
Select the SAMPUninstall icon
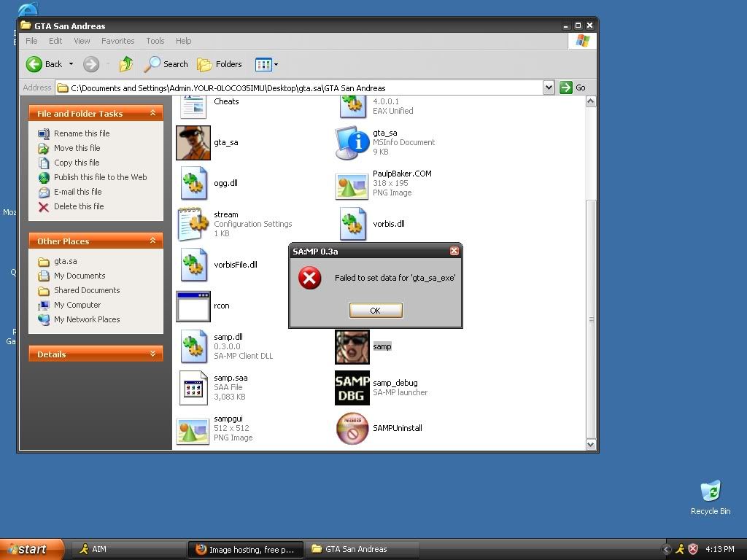point(352,428)
